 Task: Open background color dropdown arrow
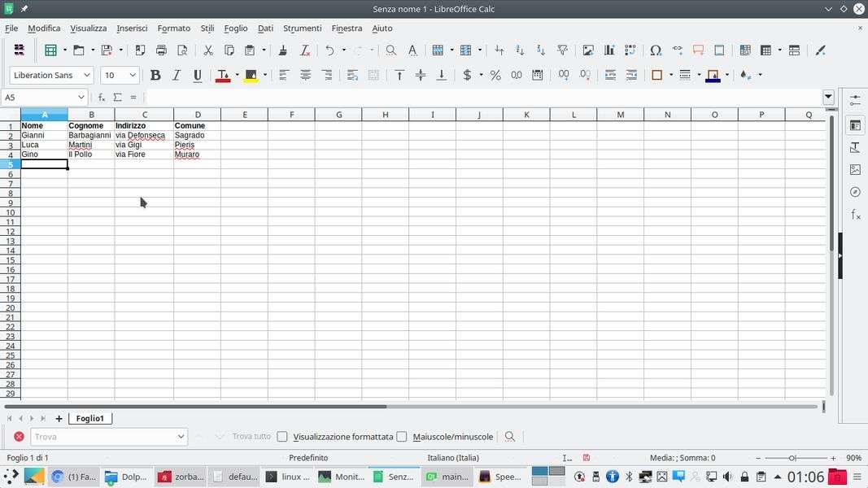[x=265, y=76]
